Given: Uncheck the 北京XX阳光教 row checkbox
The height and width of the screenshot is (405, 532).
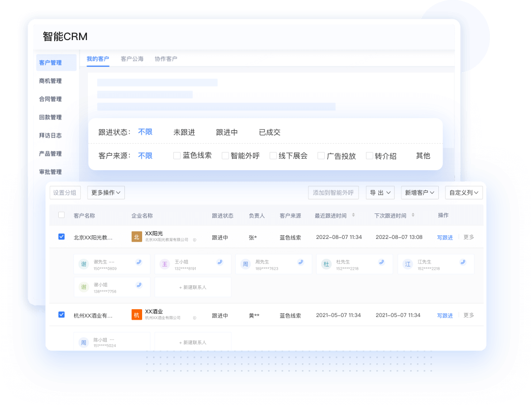Looking at the screenshot, I should 61,236.
